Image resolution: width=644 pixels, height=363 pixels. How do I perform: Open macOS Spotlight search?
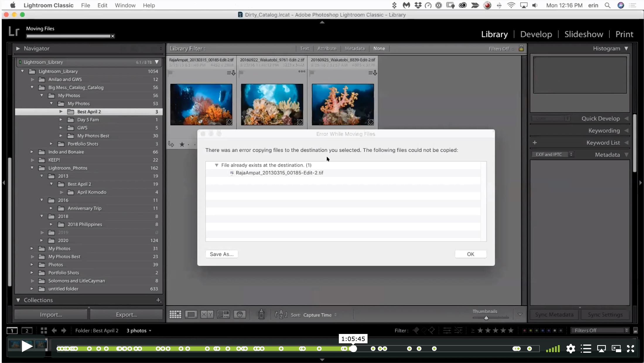pyautogui.click(x=607, y=5)
